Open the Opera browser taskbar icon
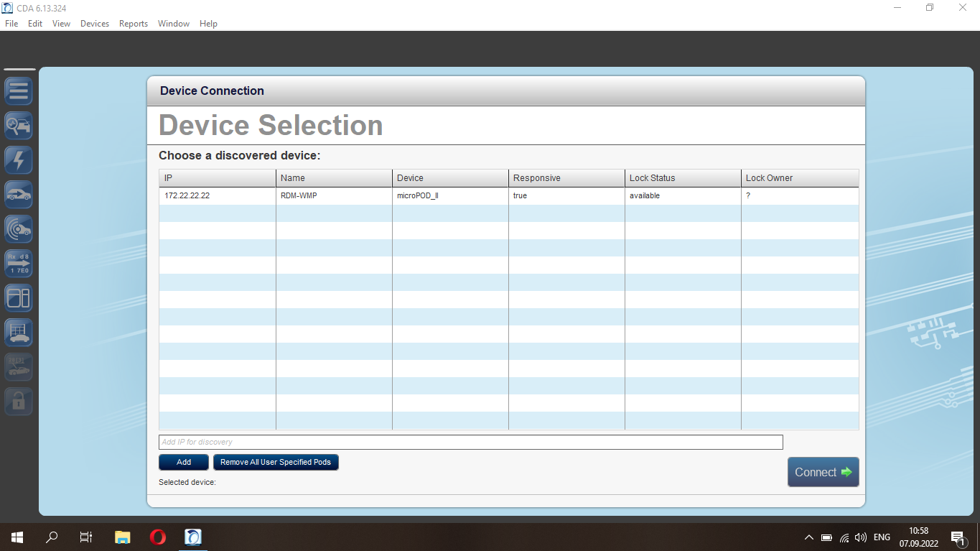The height and width of the screenshot is (551, 980). [158, 537]
